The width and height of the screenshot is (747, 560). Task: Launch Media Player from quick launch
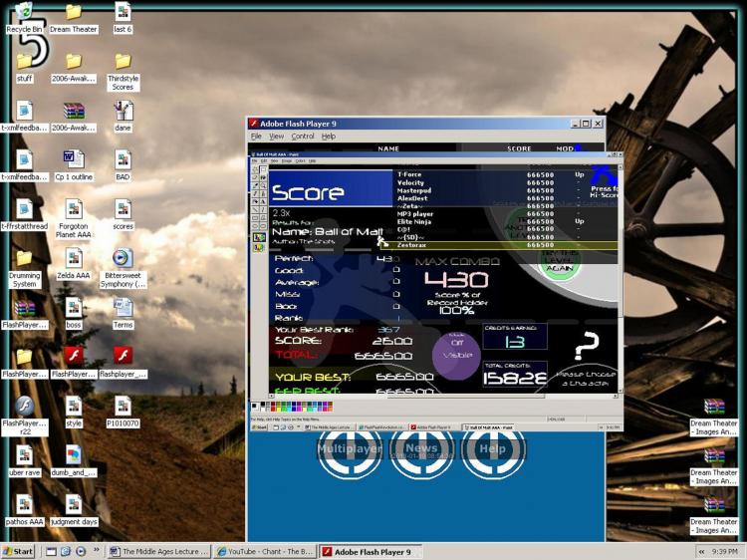point(81,551)
